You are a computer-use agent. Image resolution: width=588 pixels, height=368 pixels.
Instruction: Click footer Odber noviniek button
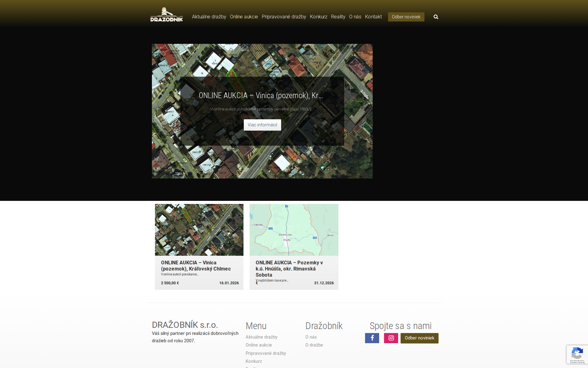tap(419, 338)
